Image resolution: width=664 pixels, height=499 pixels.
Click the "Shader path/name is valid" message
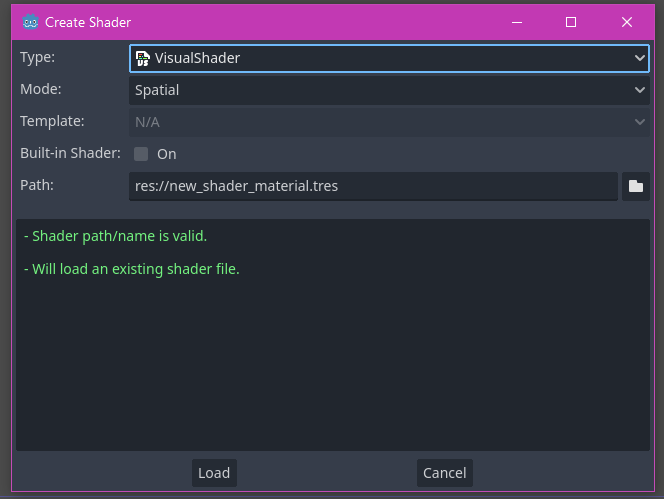point(116,236)
